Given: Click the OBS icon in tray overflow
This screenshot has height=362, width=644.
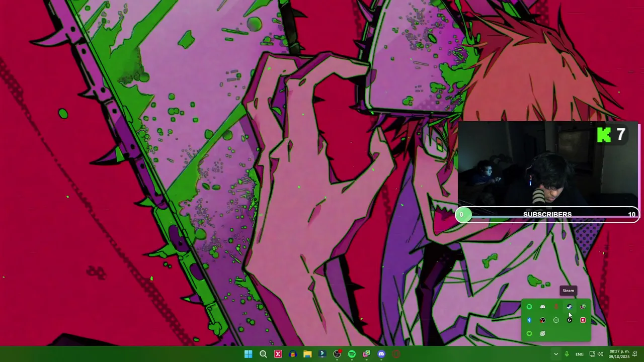Looking at the screenshot, I should tap(542, 320).
